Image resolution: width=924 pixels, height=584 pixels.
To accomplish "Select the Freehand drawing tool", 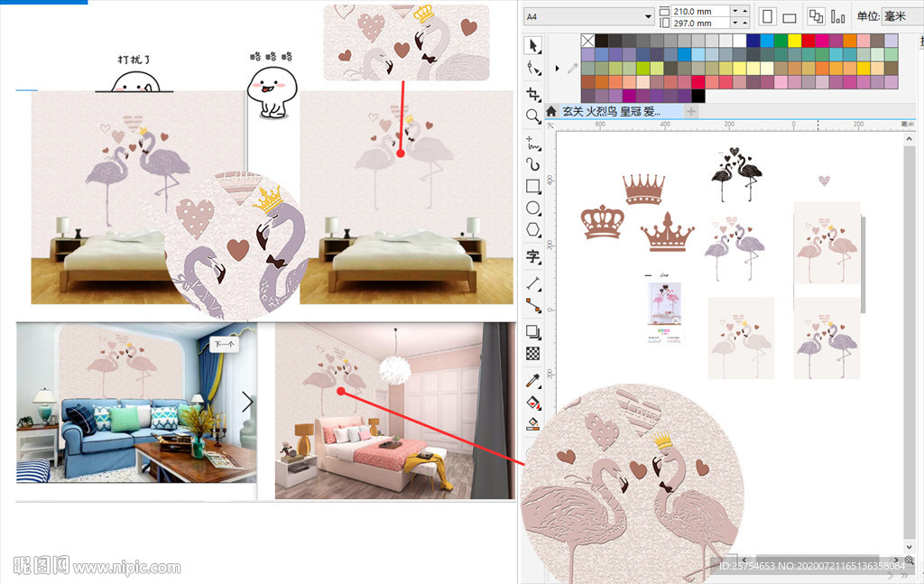I will (x=533, y=144).
